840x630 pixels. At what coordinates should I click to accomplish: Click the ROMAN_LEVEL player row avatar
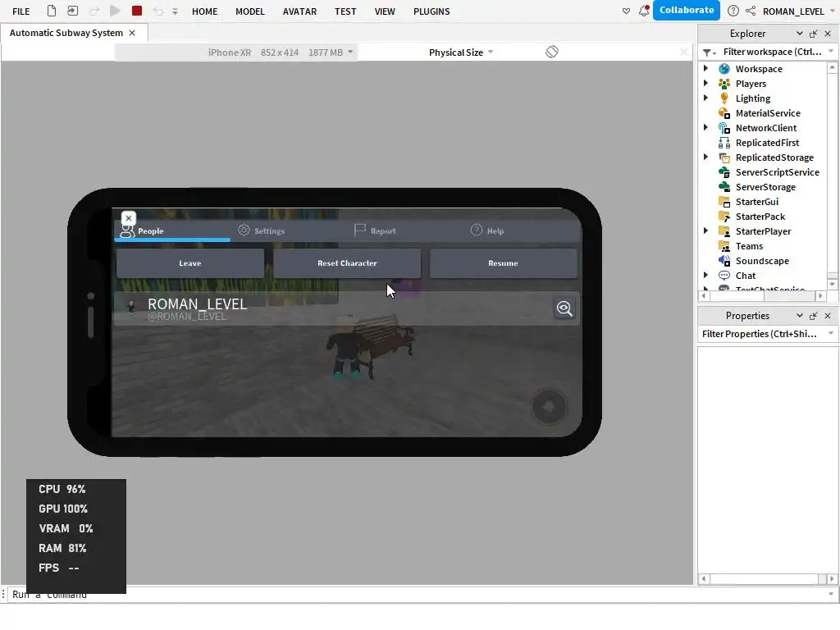click(130, 308)
